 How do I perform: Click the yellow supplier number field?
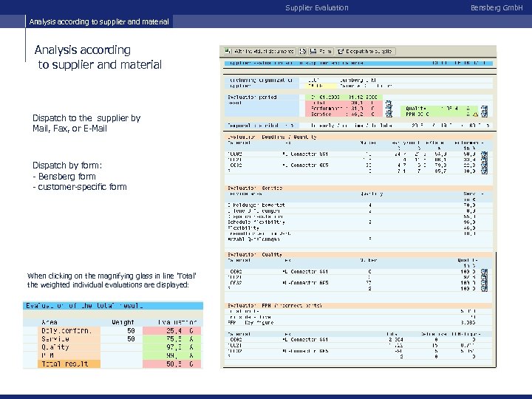click(x=320, y=86)
